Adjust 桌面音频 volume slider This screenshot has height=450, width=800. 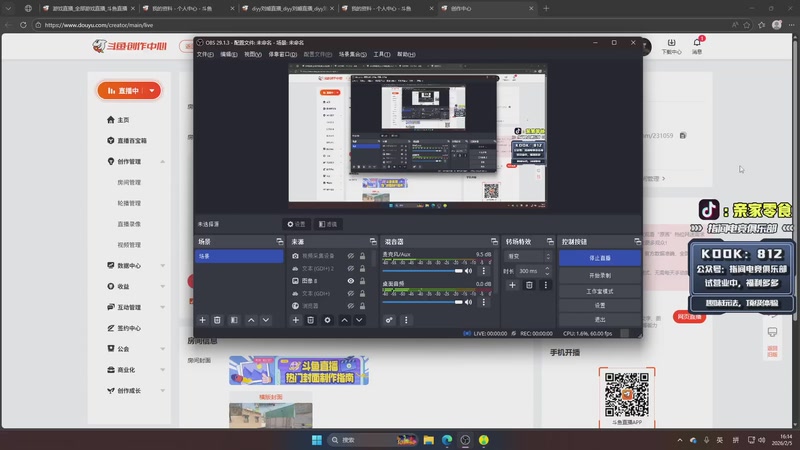point(422,302)
